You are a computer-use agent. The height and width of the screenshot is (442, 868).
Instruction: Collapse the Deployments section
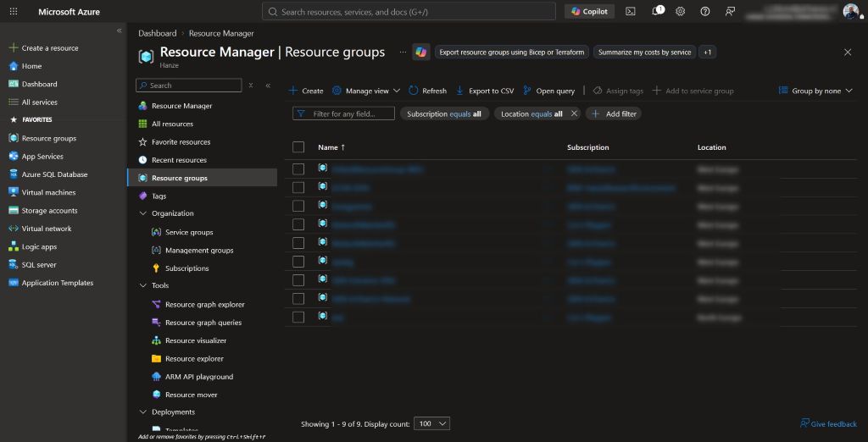coord(142,412)
